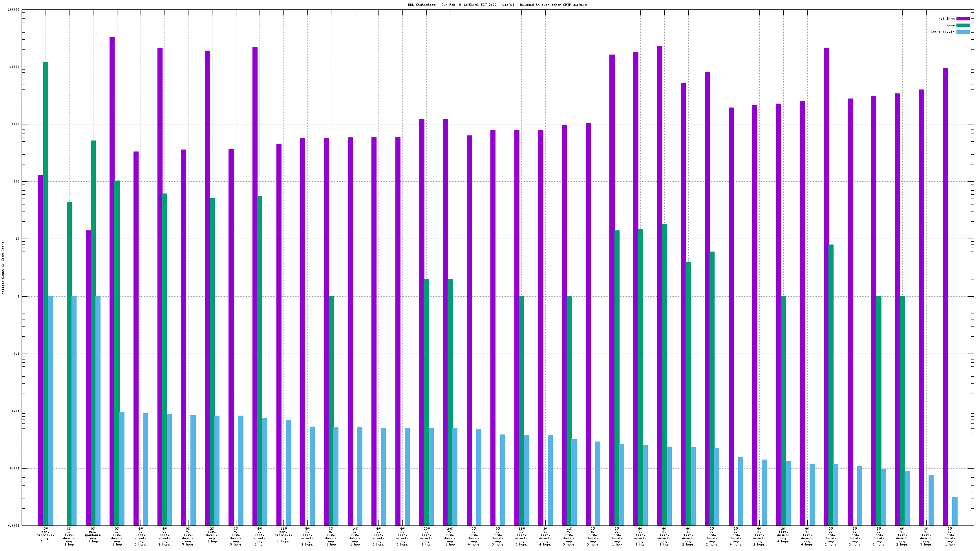
Task: Click the Score (0..1) legend text
Action: (942, 32)
